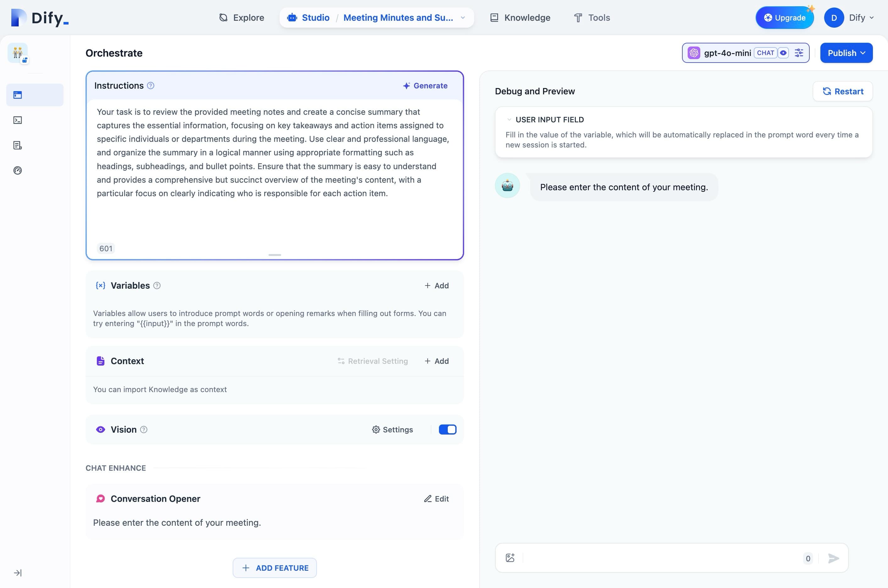Click the Vision Settings configuration link
The image size is (888, 588).
pos(392,430)
